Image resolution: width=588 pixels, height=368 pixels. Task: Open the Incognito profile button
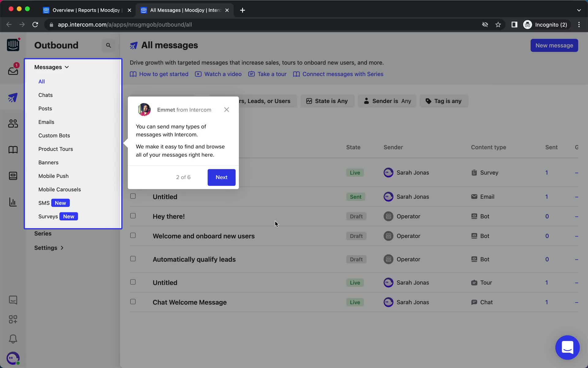pos(546,25)
